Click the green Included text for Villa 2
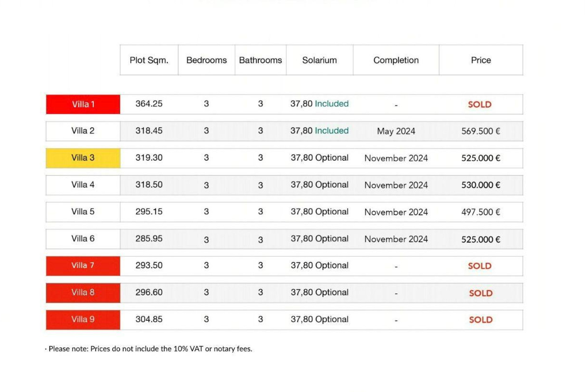This screenshot has width=588, height=392. [332, 131]
